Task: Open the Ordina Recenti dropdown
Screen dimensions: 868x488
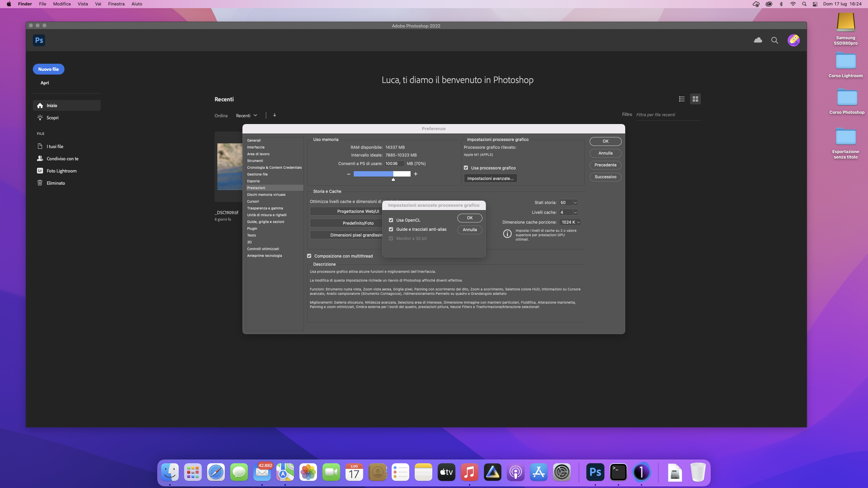Action: [x=246, y=116]
